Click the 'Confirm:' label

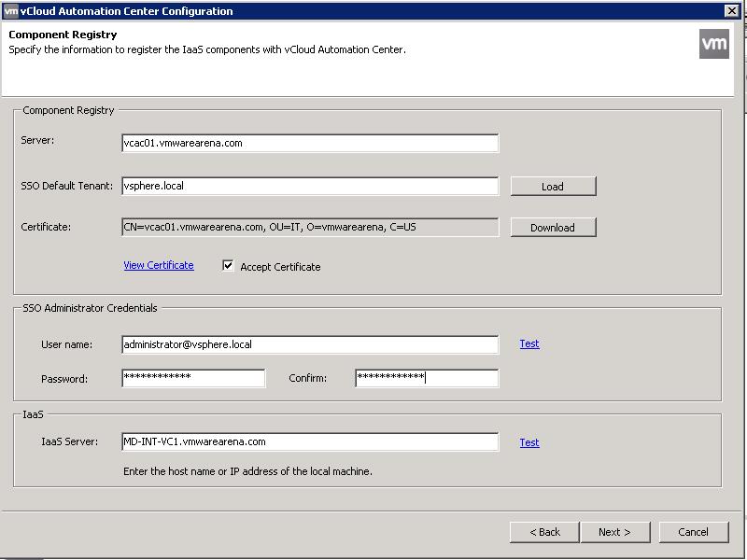(x=308, y=378)
